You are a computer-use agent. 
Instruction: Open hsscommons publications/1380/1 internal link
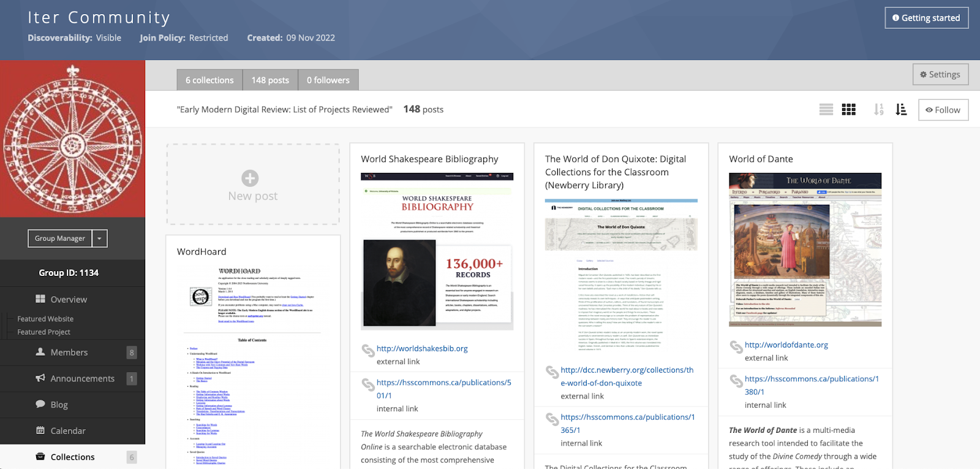[812, 385]
